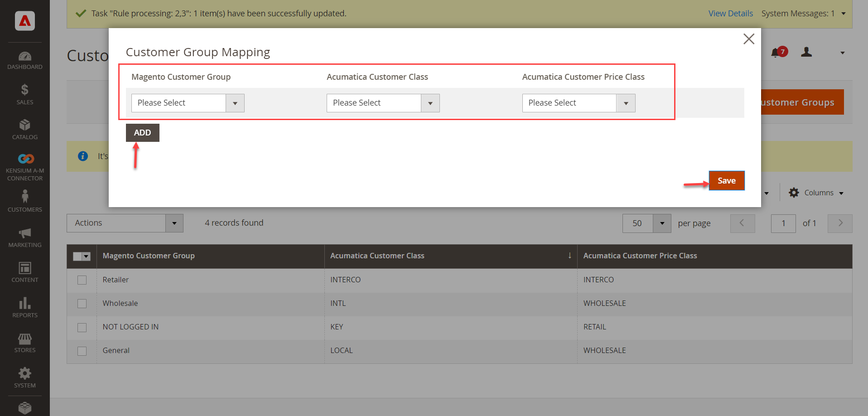Open the Dashboard from the sidebar
Image resolution: width=868 pixels, height=416 pixels.
[x=24, y=60]
